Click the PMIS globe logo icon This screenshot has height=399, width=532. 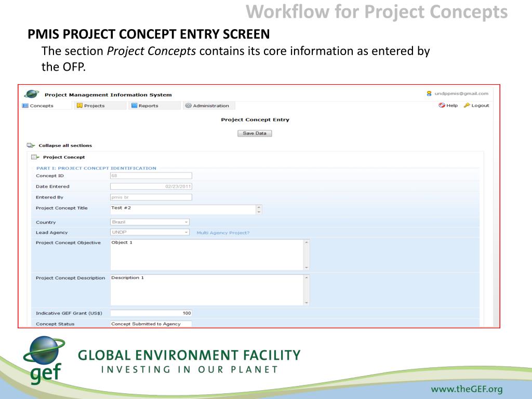click(32, 94)
